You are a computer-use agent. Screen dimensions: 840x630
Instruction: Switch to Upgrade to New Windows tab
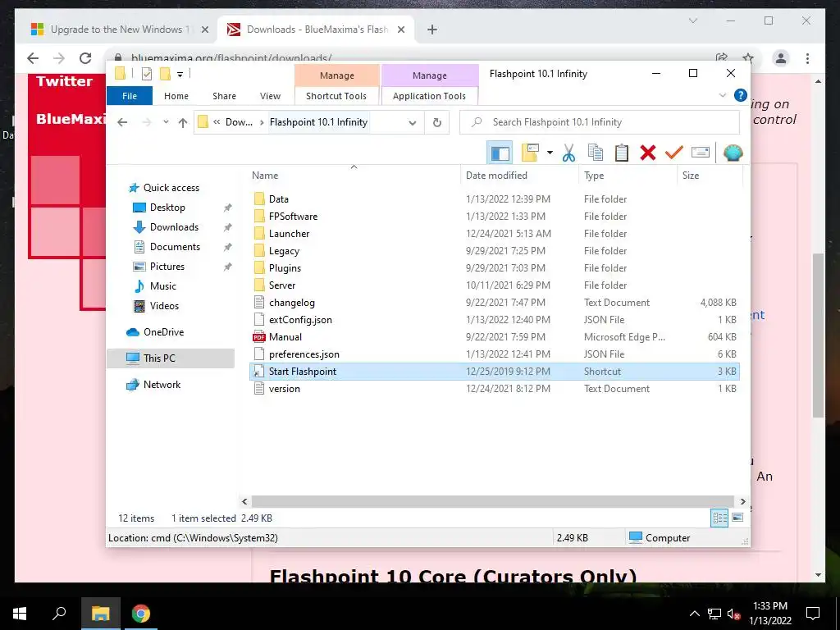click(120, 30)
